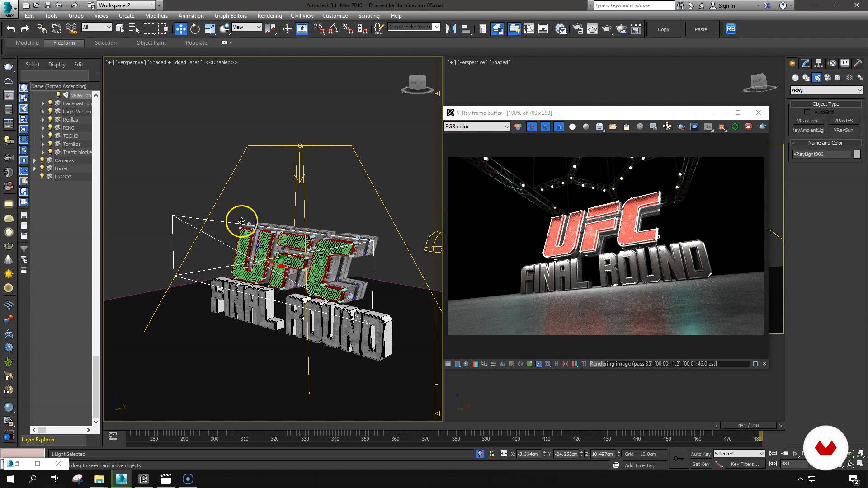The height and width of the screenshot is (488, 868).
Task: Click the Undo arrow in main toolbar
Action: tap(10, 29)
